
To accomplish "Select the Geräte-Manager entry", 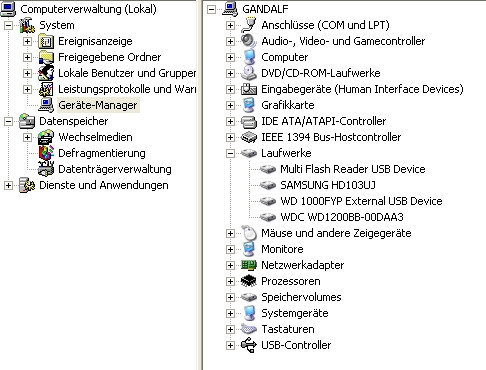I will click(x=98, y=105).
